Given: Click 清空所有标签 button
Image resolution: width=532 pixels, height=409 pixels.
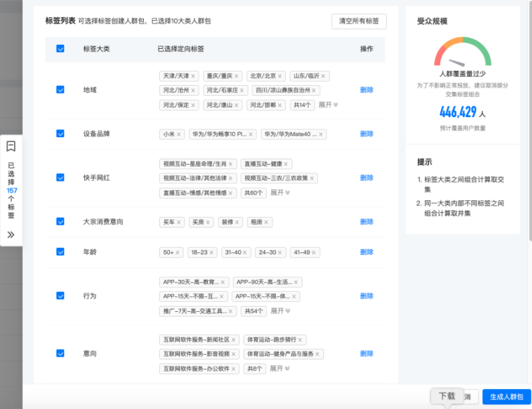Looking at the screenshot, I should point(359,21).
